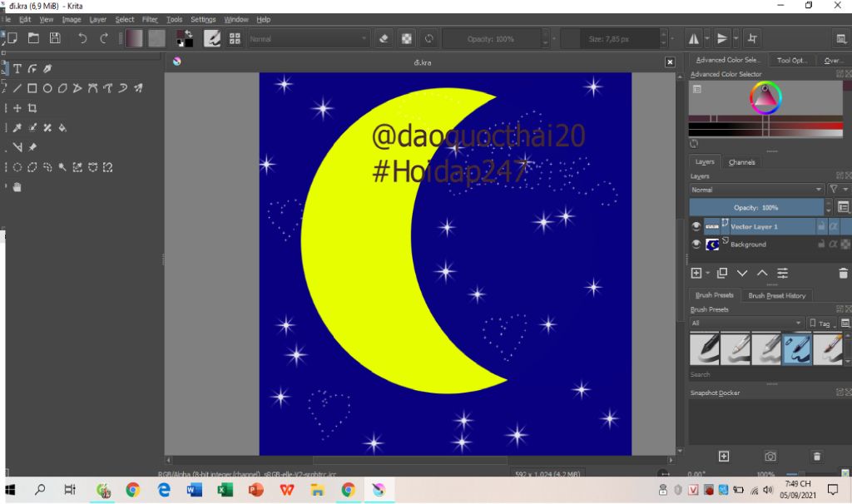Click the Open document folder icon
The image size is (852, 504).
33,38
